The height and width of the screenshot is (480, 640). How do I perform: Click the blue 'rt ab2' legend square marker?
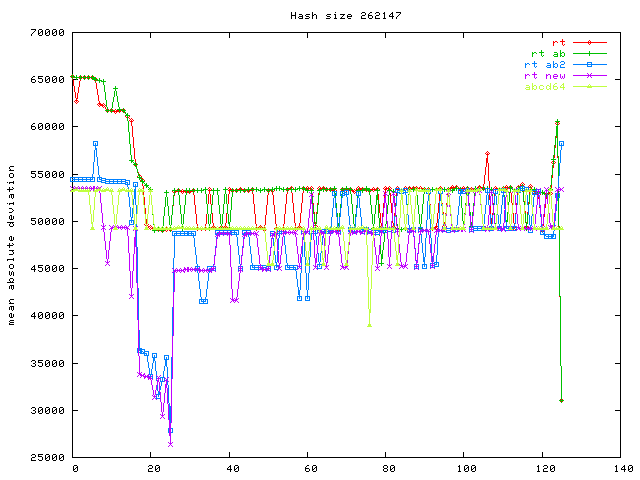coord(590,64)
